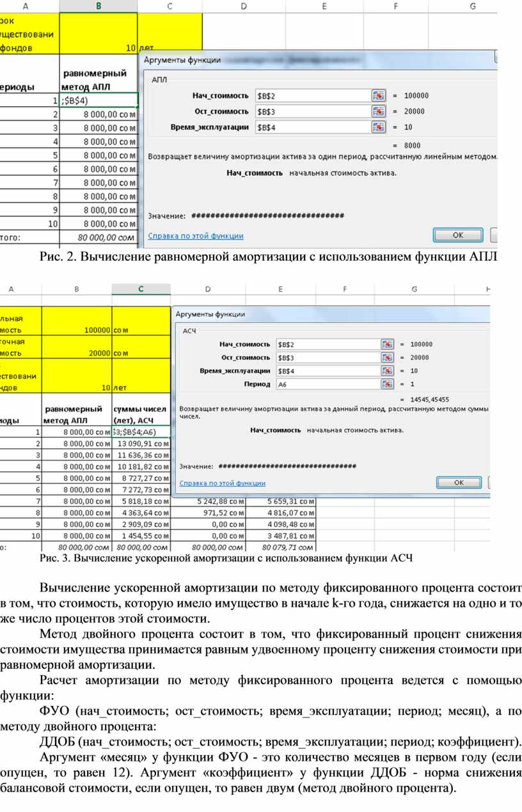Screen dimensions: 522x812
Task: Click the cell with value '13 090,91 сом'
Action: pyautogui.click(x=141, y=443)
